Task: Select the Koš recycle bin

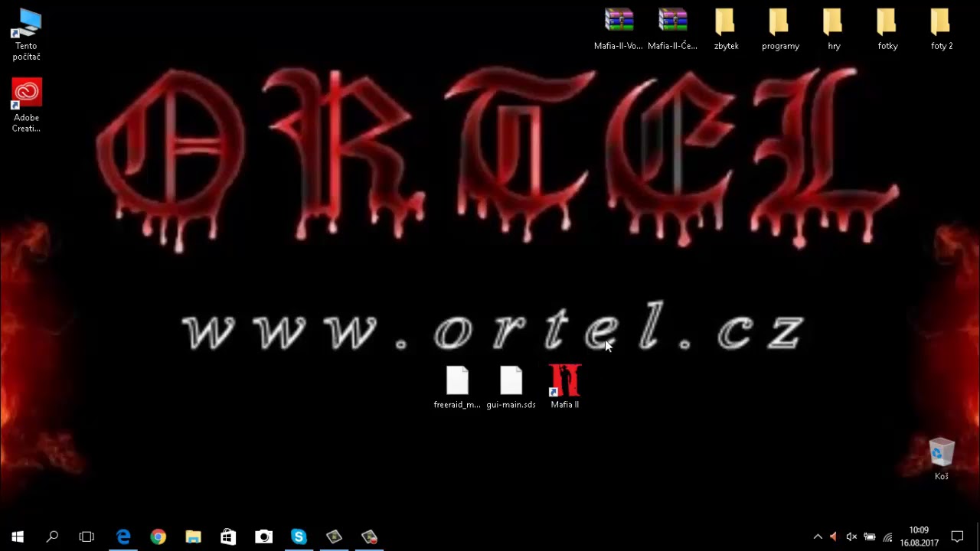Action: point(942,459)
